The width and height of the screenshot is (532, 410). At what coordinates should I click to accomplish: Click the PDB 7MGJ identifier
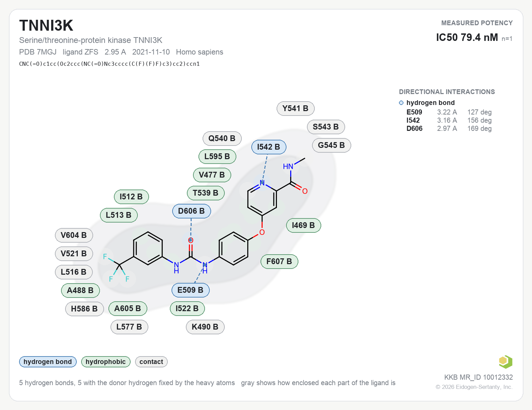coord(38,52)
